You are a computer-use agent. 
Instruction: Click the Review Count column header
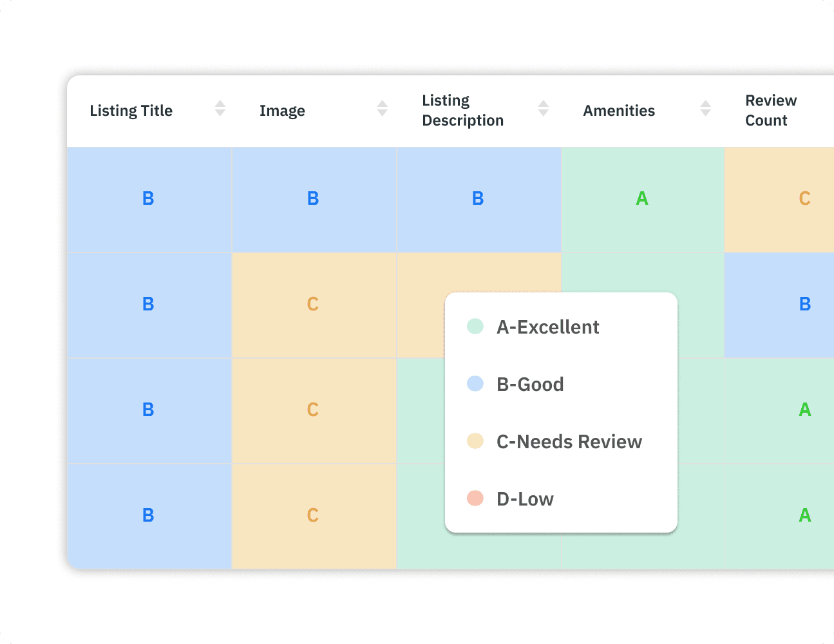[x=771, y=110]
